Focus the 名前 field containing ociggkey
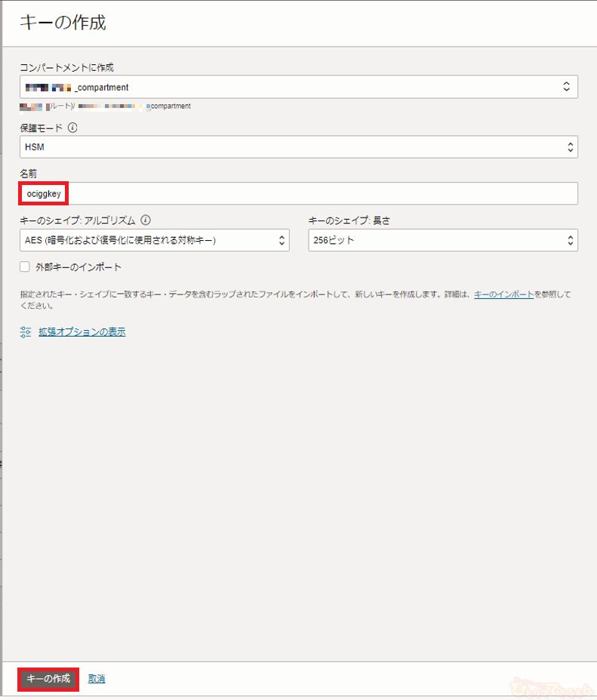Screen dimensions: 597x700 [298, 193]
